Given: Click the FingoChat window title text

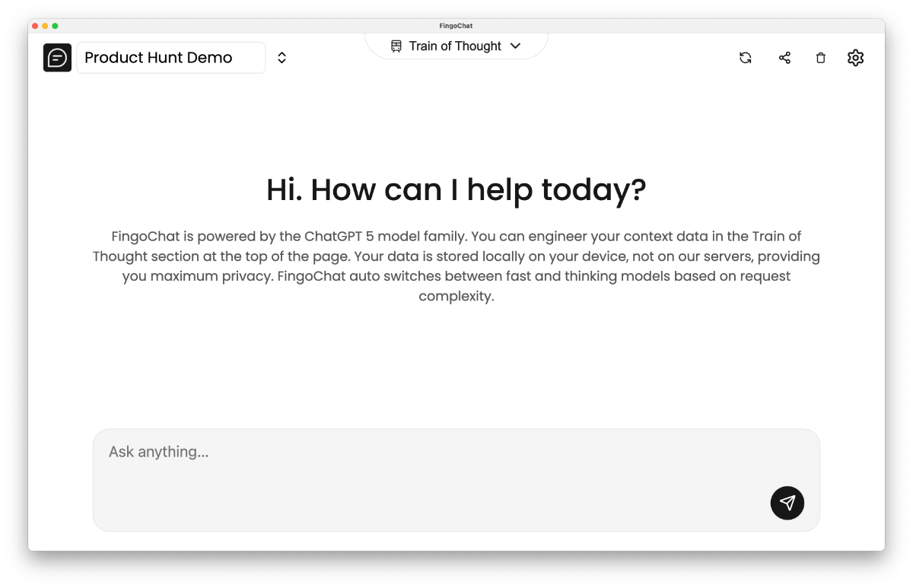Looking at the screenshot, I should [456, 26].
